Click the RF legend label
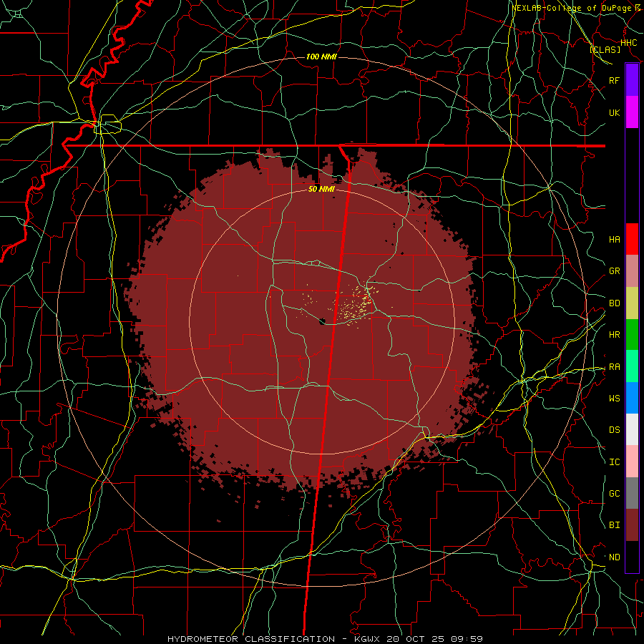Image resolution: width=644 pixels, height=644 pixels. click(614, 80)
